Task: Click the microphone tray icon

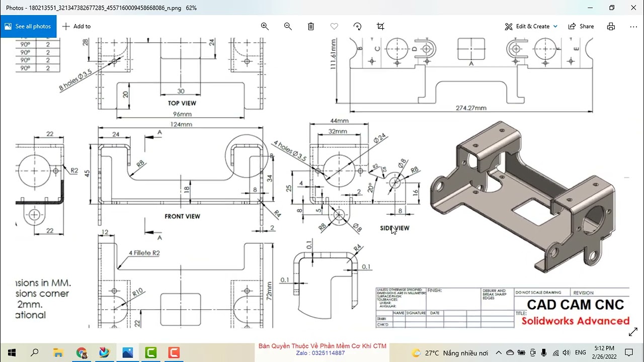Action: tap(544, 353)
